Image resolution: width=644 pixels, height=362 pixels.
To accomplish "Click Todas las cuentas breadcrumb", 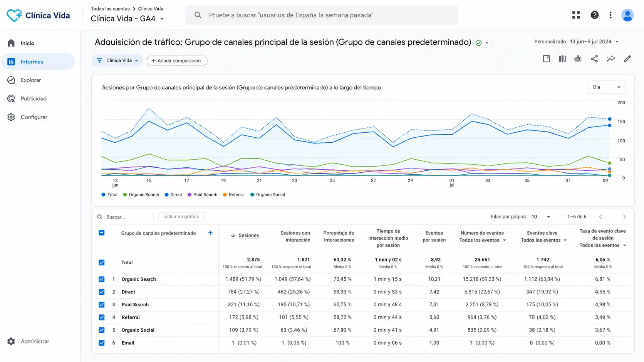I will pos(110,8).
